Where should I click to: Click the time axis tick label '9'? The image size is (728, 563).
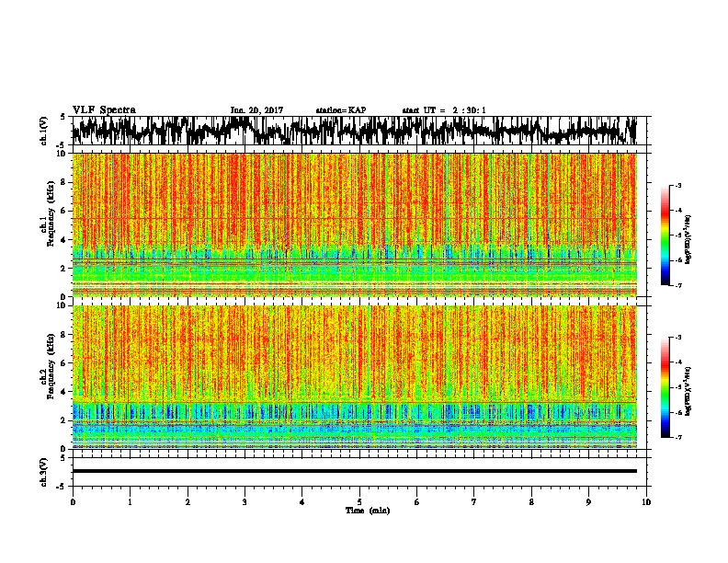588,502
